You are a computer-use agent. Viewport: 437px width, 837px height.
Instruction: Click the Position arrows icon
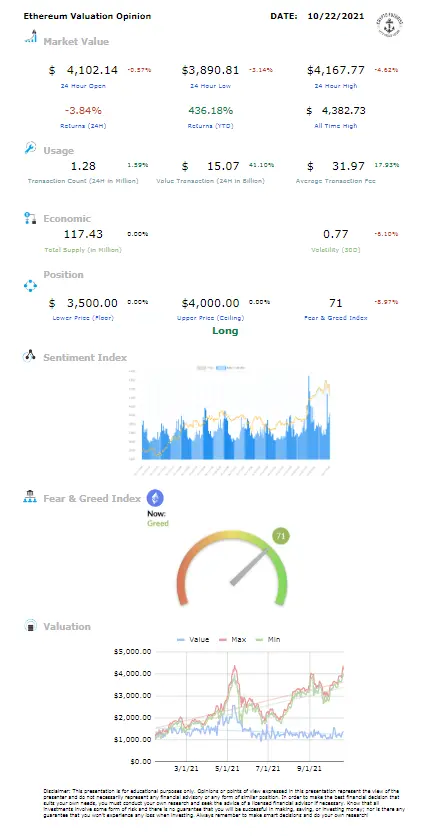30,286
